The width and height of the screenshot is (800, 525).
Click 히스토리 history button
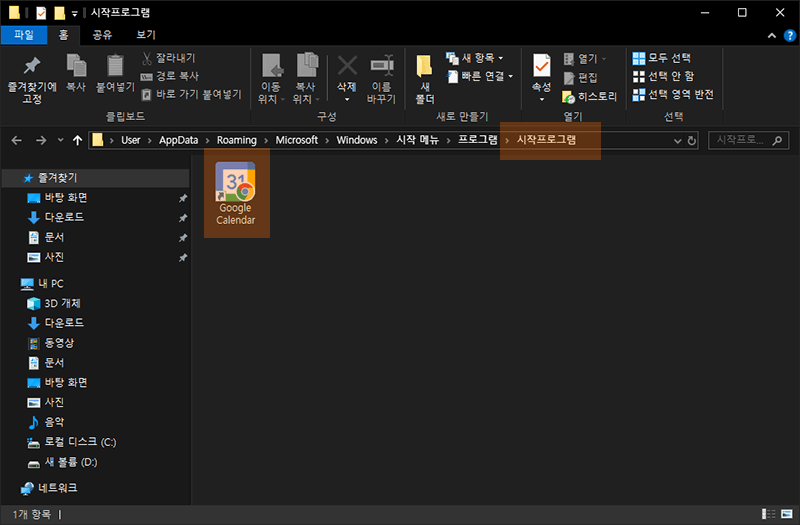coord(590,96)
